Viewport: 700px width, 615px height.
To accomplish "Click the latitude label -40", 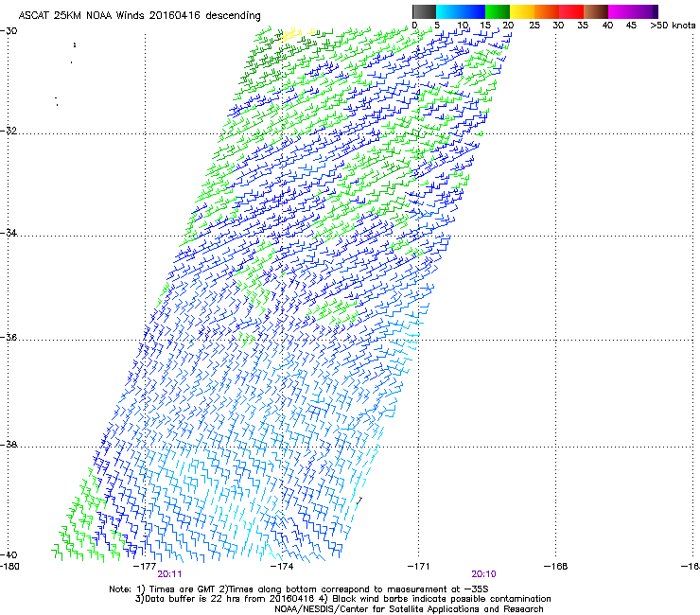I will point(9,554).
